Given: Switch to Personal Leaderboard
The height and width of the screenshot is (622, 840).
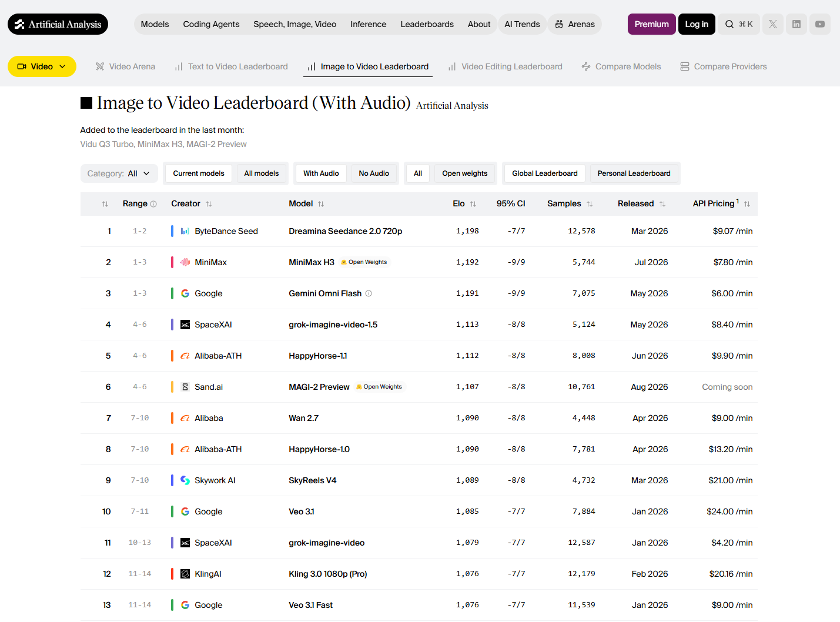Looking at the screenshot, I should point(634,173).
